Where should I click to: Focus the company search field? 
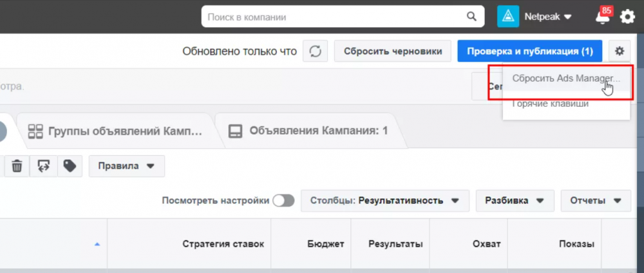coord(343,17)
